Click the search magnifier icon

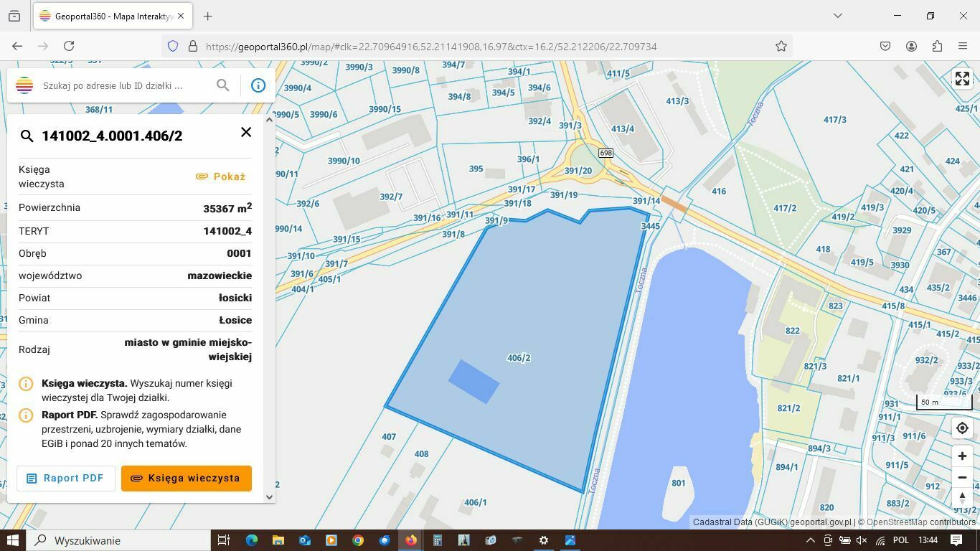[223, 85]
